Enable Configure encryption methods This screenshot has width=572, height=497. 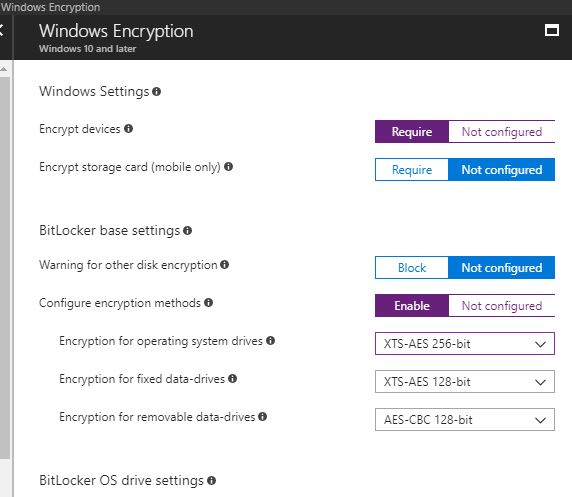(412, 306)
